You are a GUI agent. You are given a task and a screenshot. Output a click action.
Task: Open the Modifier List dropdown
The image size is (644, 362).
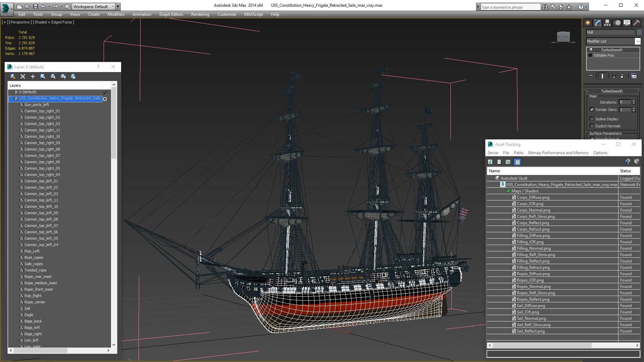tap(638, 41)
